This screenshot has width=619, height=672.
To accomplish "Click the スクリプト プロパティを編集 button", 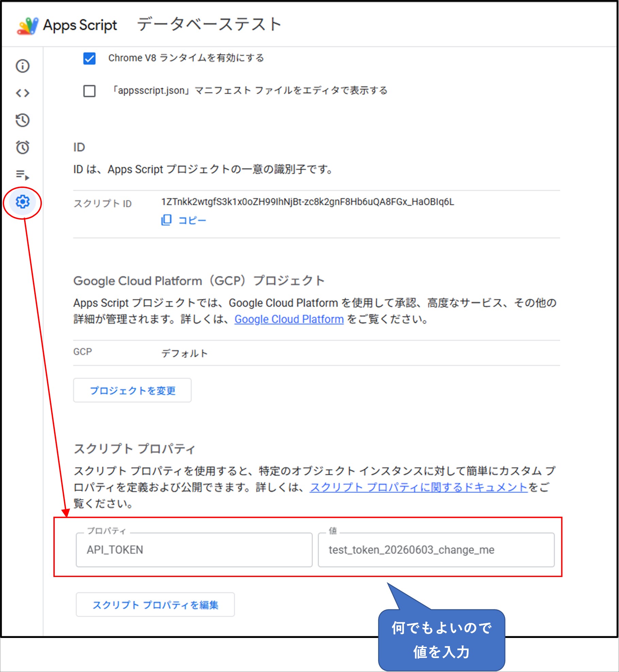I will pyautogui.click(x=155, y=605).
